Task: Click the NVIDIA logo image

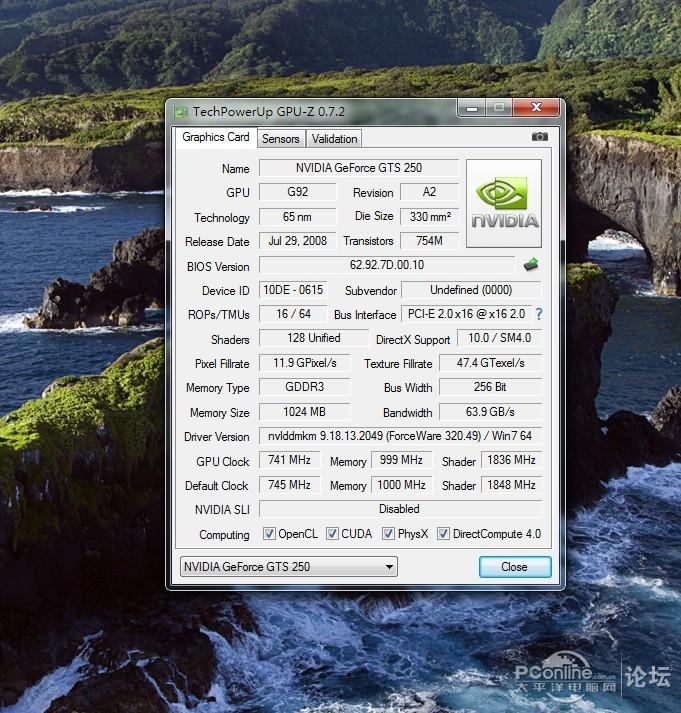Action: (504, 203)
